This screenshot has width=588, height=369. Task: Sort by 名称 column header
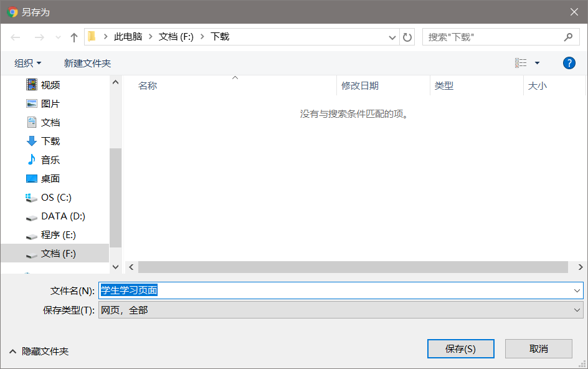148,85
